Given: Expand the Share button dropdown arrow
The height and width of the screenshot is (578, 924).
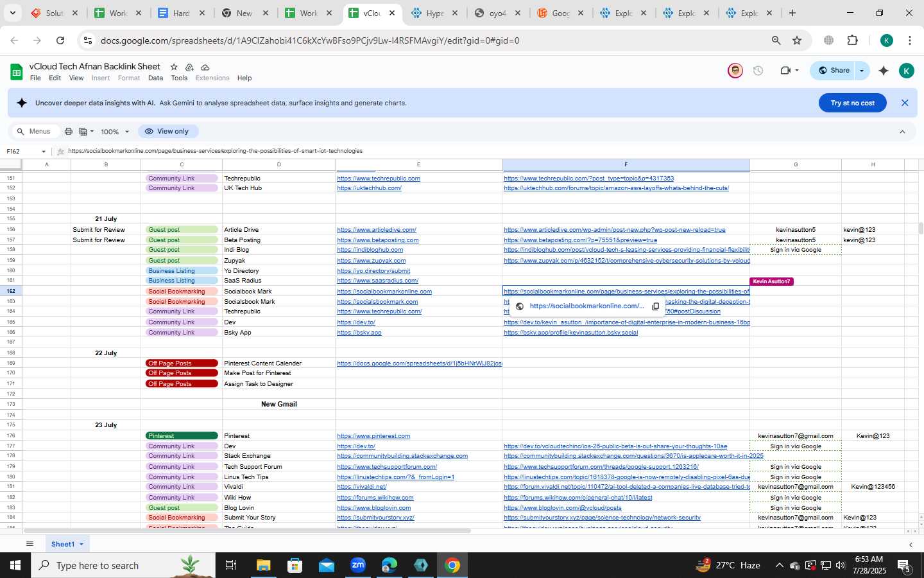Looking at the screenshot, I should (x=862, y=71).
